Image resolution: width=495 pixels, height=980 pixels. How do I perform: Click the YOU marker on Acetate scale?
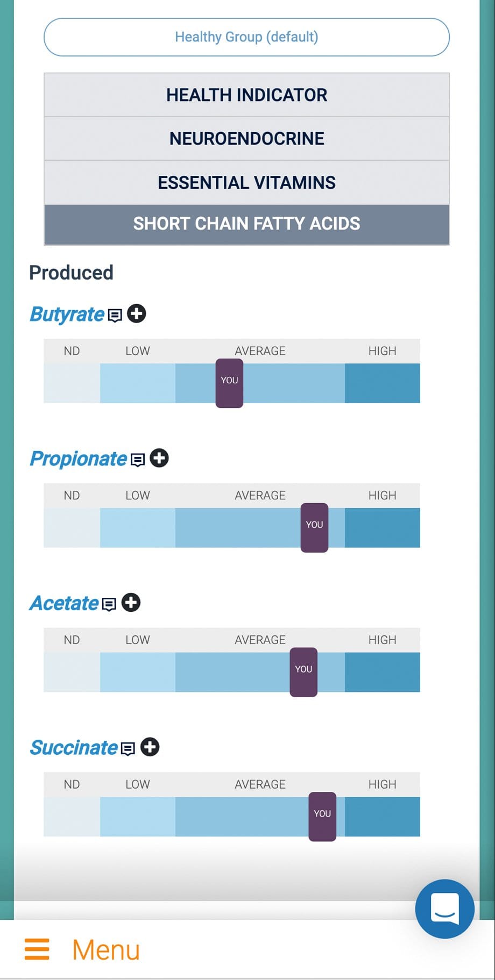(x=303, y=670)
